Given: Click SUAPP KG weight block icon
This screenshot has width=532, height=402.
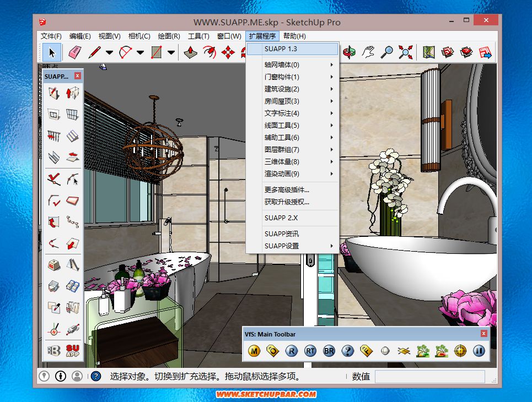Looking at the screenshot, I should click(x=54, y=265).
